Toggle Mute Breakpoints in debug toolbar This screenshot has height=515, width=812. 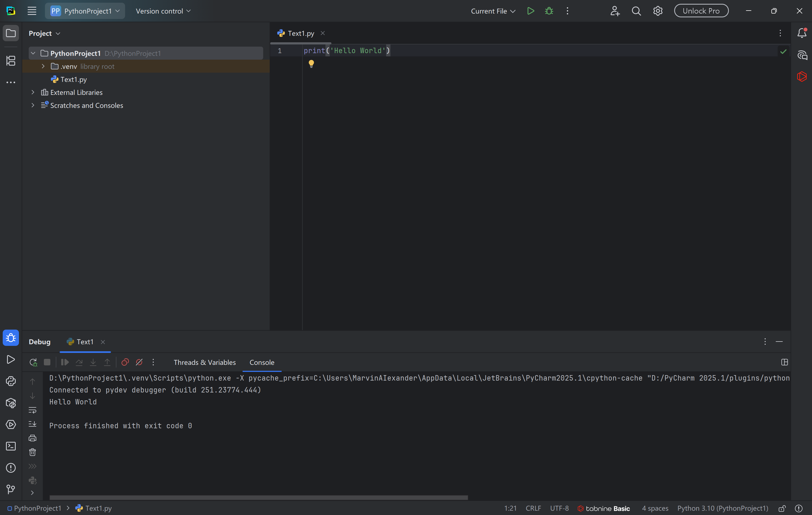click(139, 362)
